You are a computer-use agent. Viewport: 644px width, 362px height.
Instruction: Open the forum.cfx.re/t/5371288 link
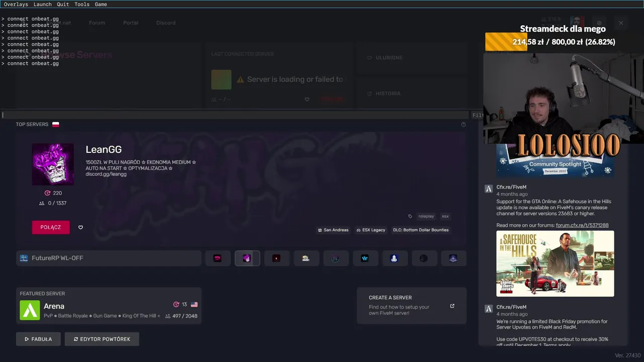point(582,225)
